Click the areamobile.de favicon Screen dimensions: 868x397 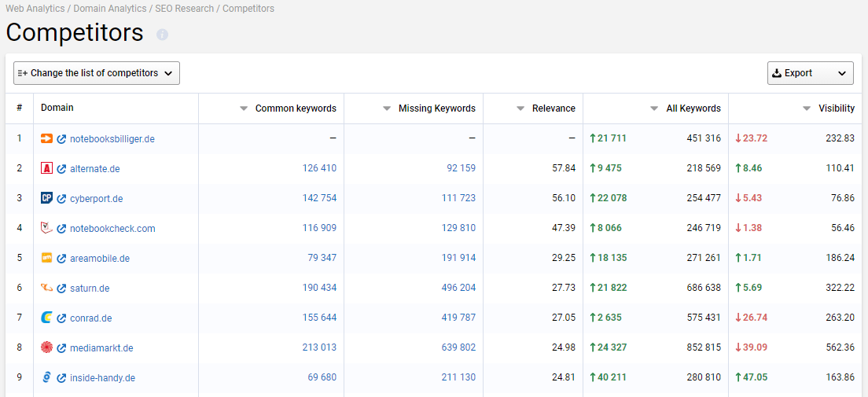pyautogui.click(x=47, y=258)
